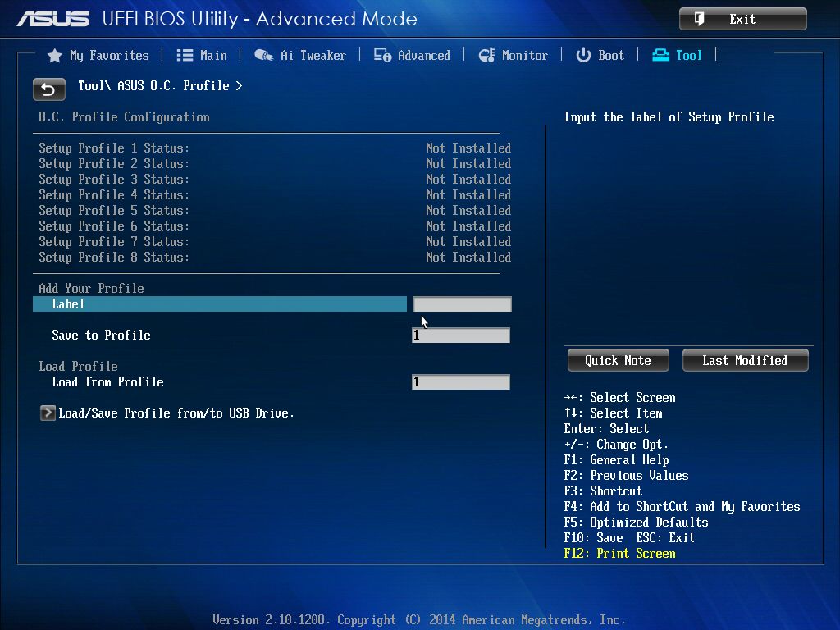The height and width of the screenshot is (630, 840).
Task: Click the Ai Tweaker icon
Action: [263, 55]
